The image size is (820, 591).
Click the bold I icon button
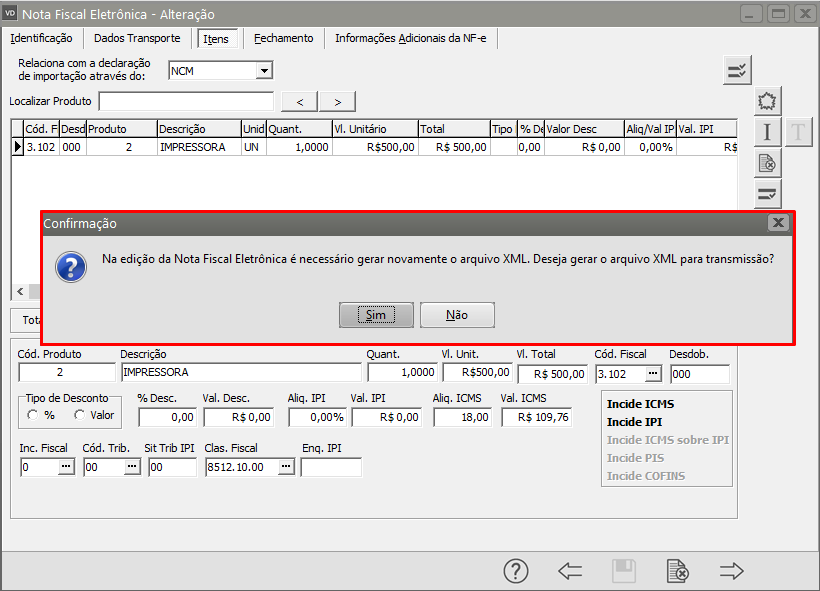(x=767, y=132)
